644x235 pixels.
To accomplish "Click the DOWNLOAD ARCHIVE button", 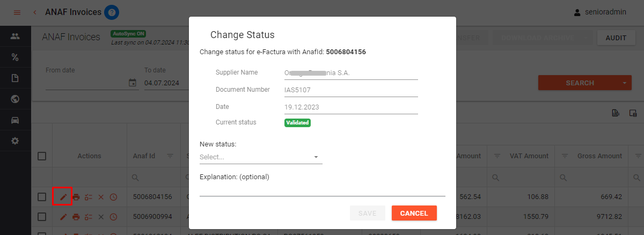I will point(538,38).
